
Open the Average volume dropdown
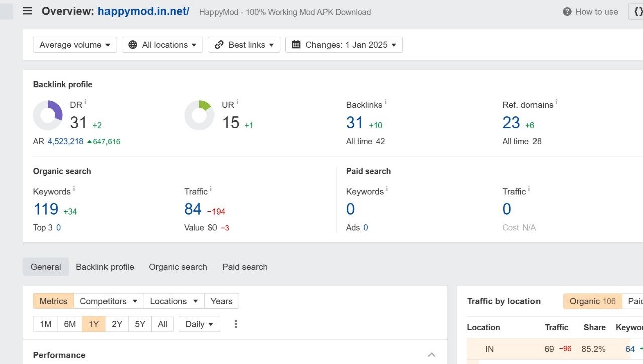75,45
